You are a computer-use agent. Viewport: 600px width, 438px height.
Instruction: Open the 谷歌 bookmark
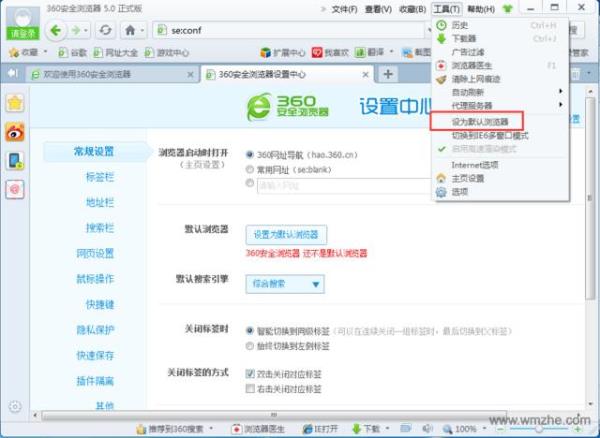click(x=72, y=53)
